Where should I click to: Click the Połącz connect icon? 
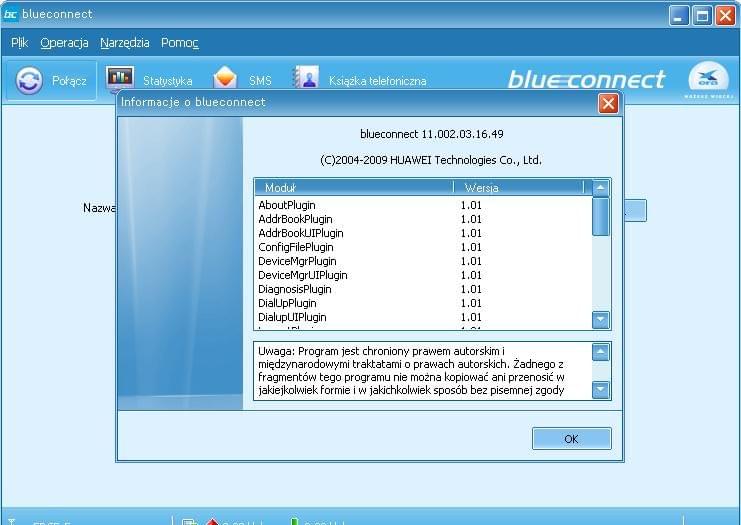pos(30,81)
